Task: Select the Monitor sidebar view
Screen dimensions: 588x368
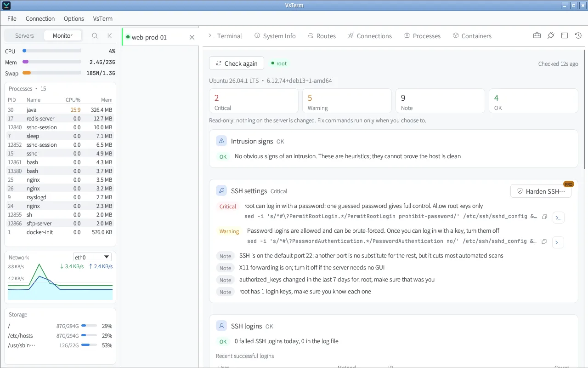Action: pyautogui.click(x=62, y=35)
